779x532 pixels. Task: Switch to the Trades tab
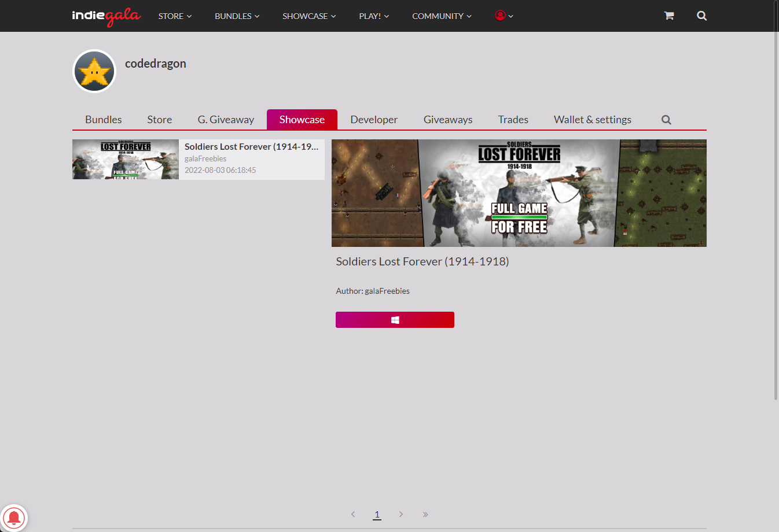(513, 120)
